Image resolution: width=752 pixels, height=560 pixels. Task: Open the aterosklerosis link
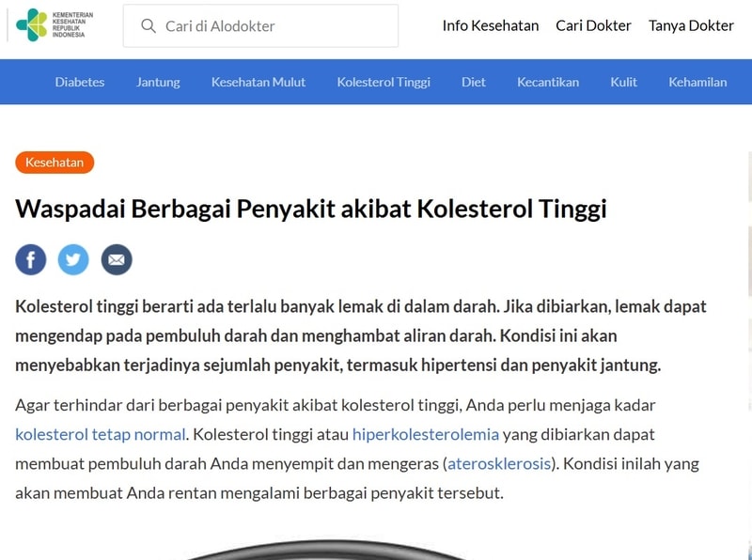(x=499, y=463)
